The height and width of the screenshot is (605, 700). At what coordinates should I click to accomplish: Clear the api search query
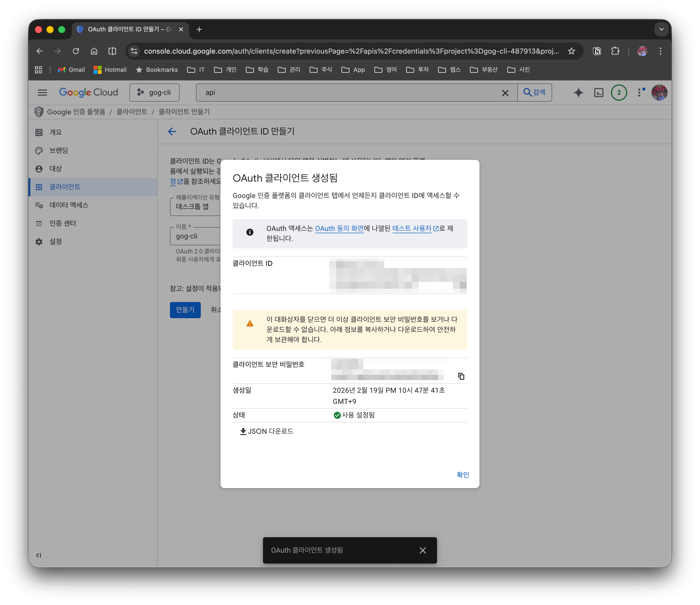(506, 93)
